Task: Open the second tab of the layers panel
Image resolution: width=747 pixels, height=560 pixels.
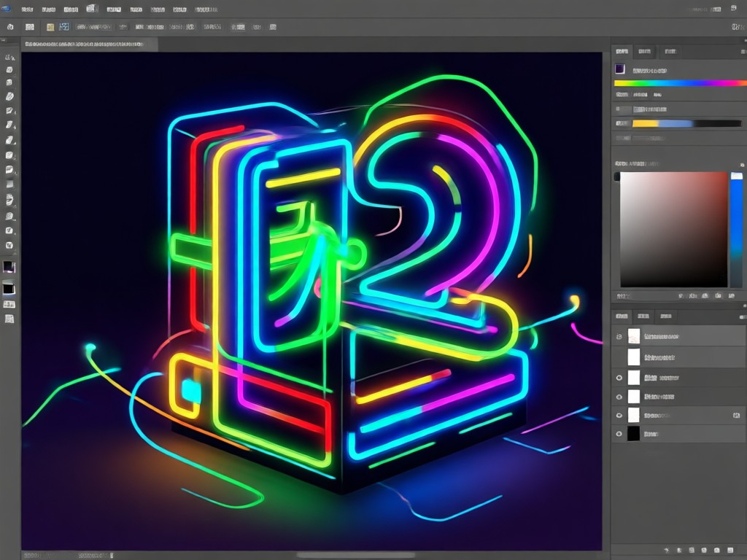Action: tap(643, 316)
